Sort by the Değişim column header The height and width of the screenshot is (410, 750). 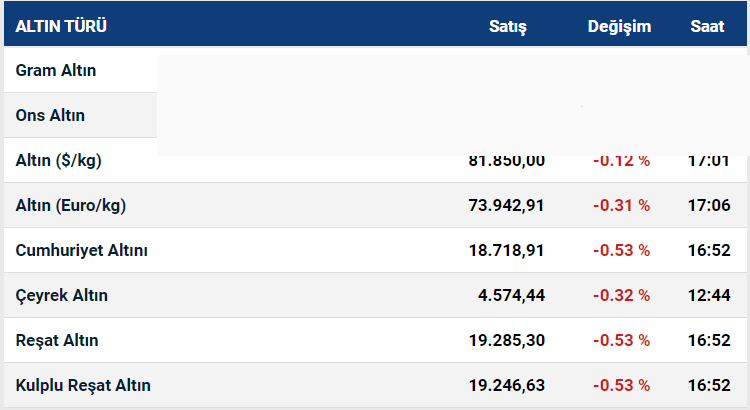(619, 26)
